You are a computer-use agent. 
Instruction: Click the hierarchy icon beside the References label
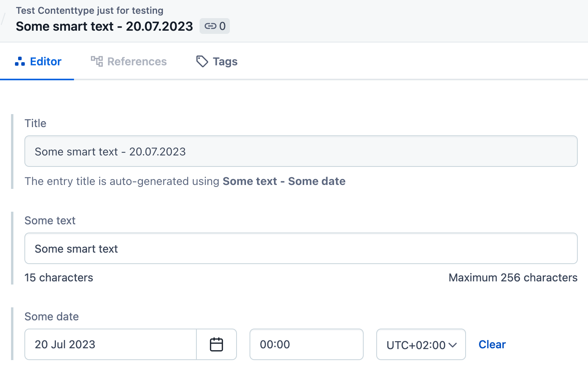[x=97, y=61]
